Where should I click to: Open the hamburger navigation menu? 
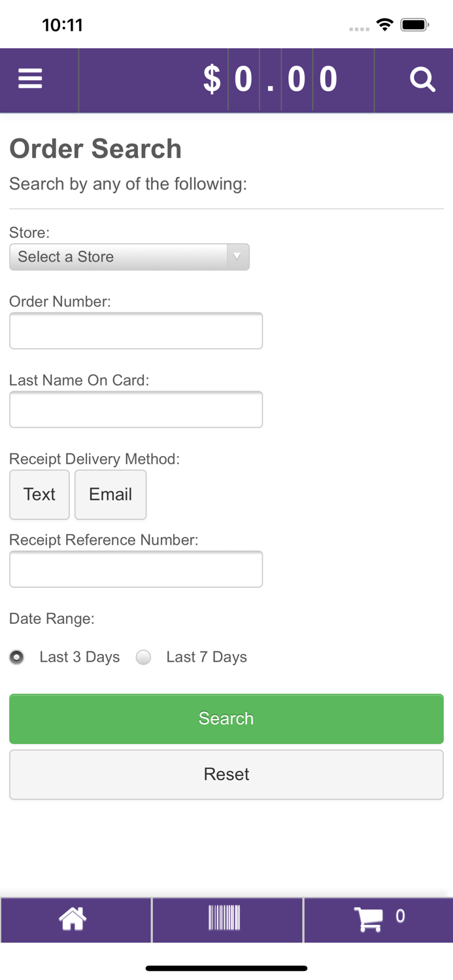[x=30, y=77]
